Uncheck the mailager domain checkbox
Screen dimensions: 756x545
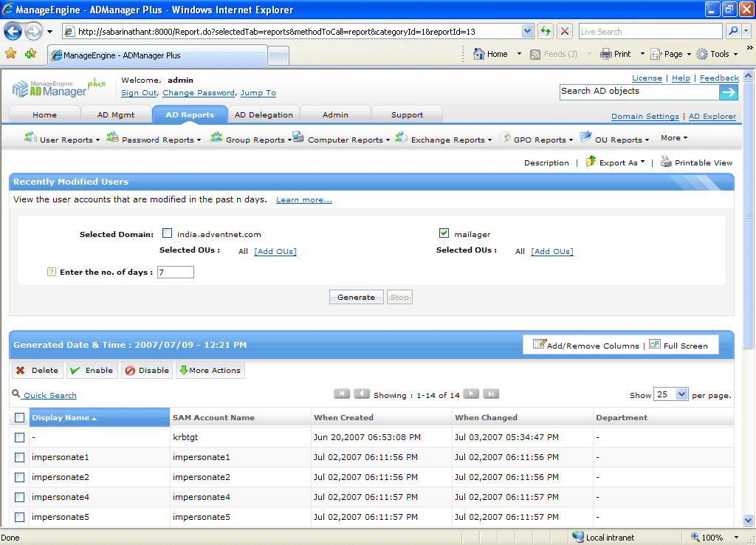coord(444,234)
